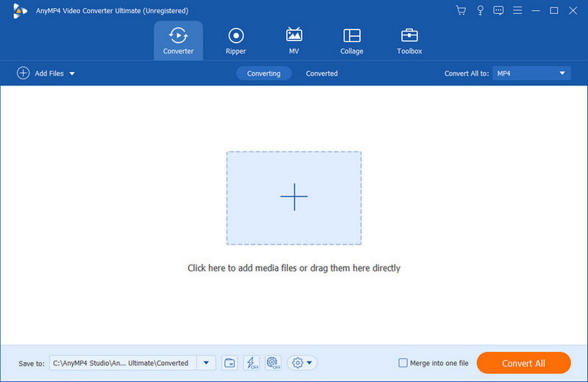Switch to the MV maker

pos(294,40)
